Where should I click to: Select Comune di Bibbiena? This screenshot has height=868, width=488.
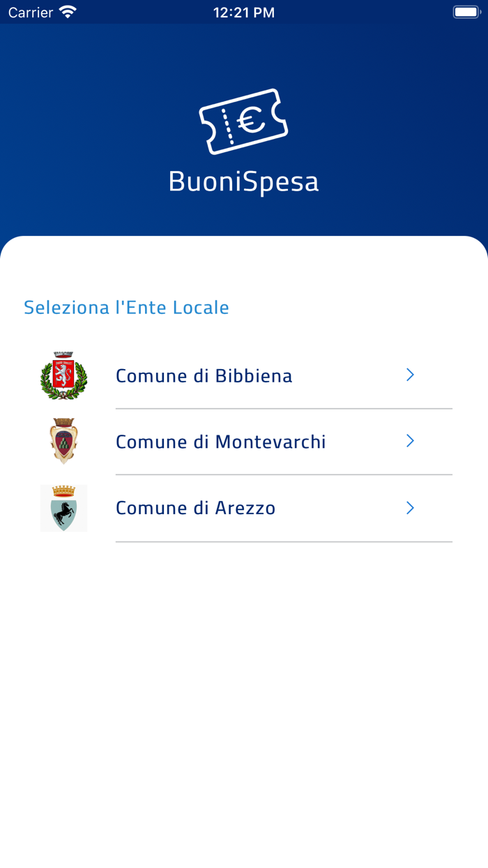click(x=204, y=375)
